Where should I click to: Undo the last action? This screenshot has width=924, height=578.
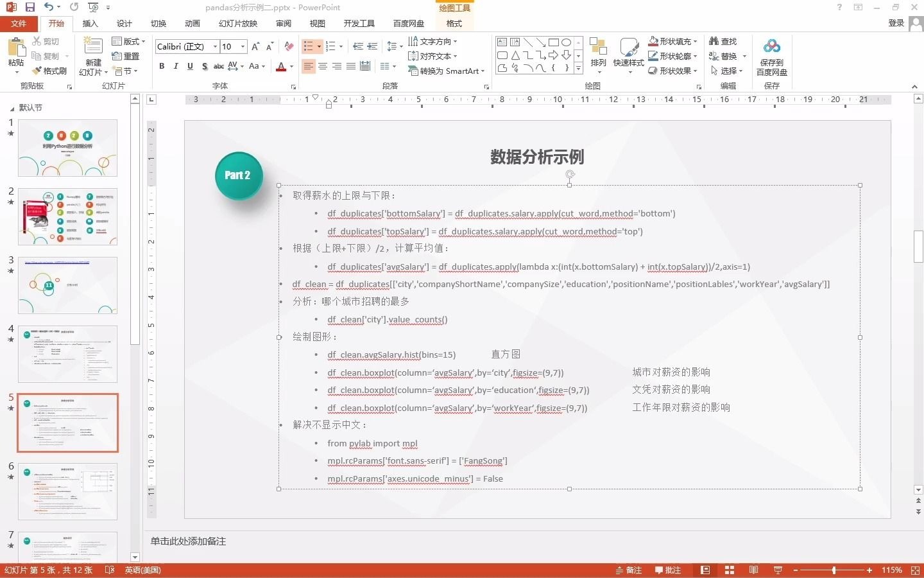point(49,7)
